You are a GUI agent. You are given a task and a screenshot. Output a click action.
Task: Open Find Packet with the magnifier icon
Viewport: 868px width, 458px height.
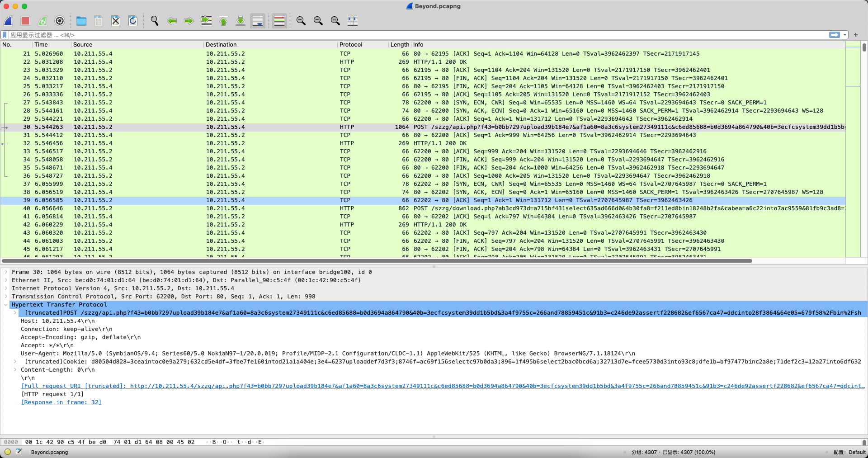[x=155, y=21]
